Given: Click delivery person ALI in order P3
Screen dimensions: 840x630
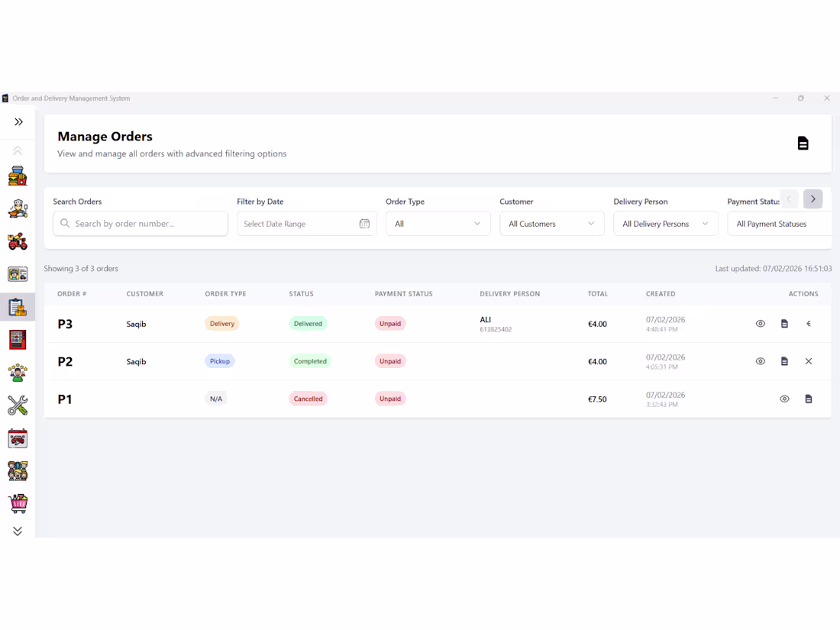Looking at the screenshot, I should coord(486,319).
